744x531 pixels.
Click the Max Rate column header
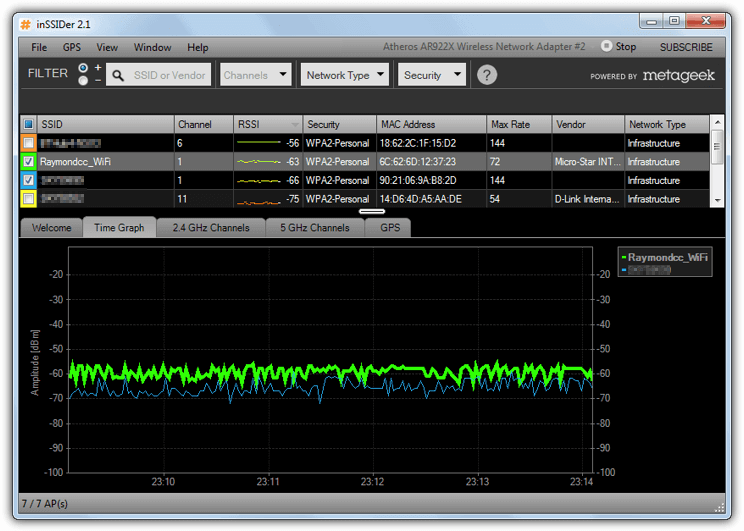pos(519,124)
